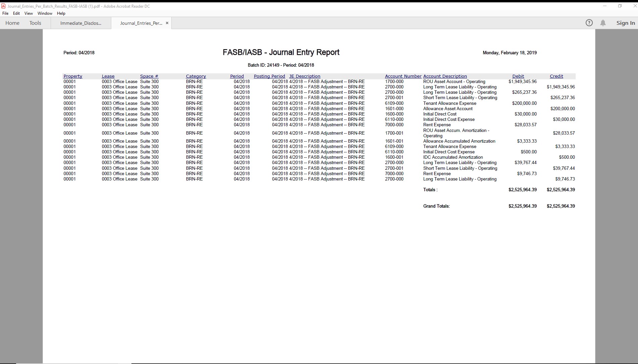The image size is (638, 364).
Task: Click the $200,000.00 debit amount
Action: click(x=524, y=103)
